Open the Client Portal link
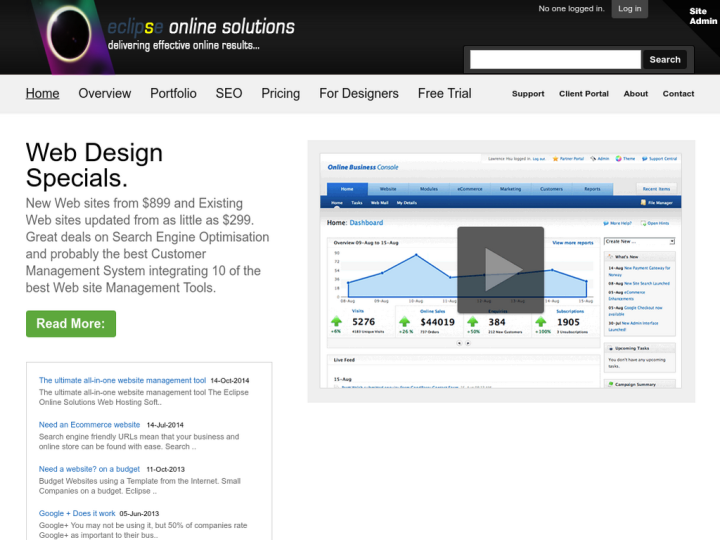This screenshot has width=720, height=540. coord(584,94)
